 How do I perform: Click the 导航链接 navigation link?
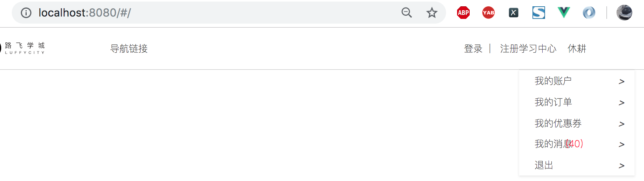click(x=129, y=49)
